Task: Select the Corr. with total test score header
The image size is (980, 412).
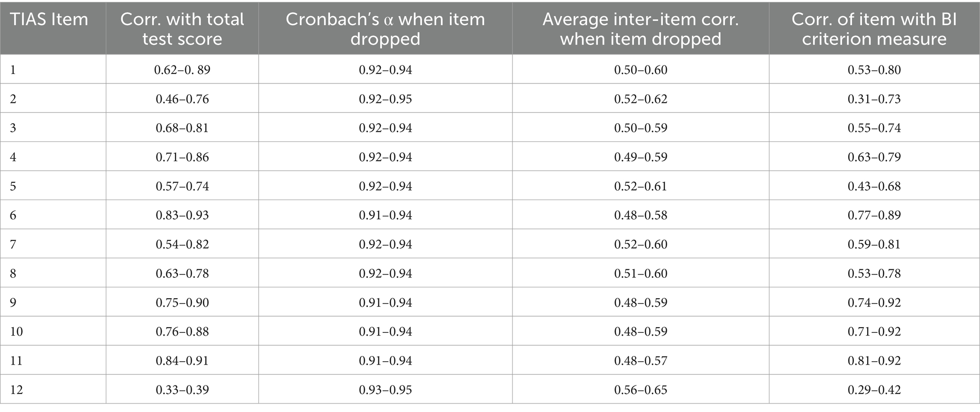Action: 182,29
